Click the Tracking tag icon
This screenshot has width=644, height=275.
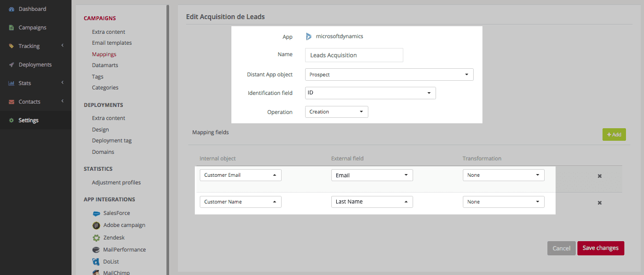click(x=11, y=46)
